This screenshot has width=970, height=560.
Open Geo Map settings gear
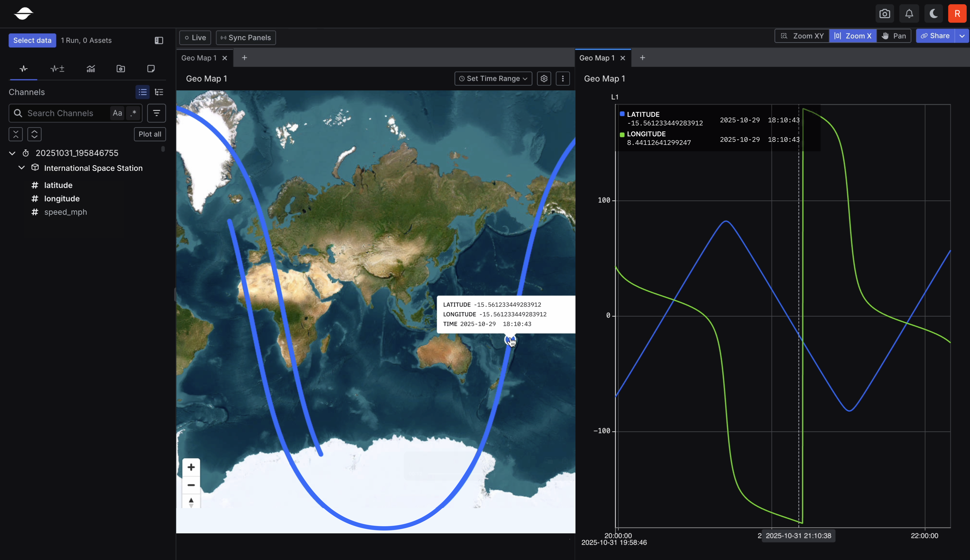544,79
